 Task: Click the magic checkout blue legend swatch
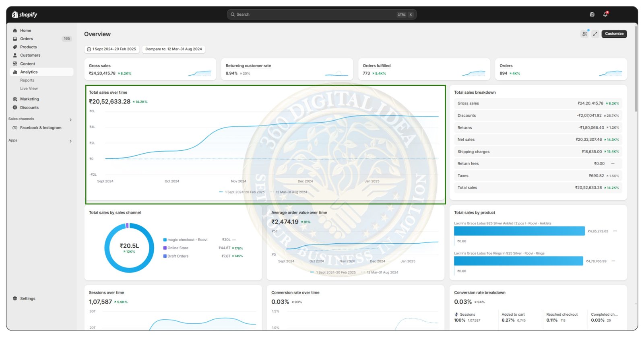click(x=165, y=240)
